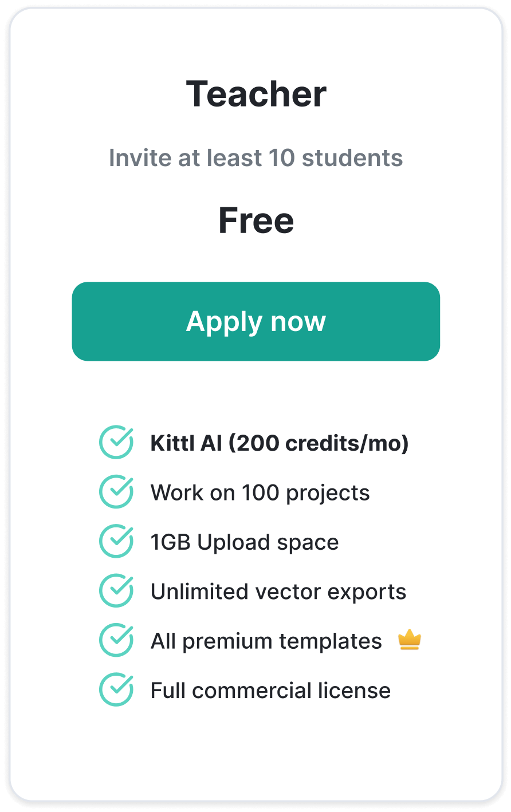Click Kittl AI (200 credits/mo) feature text
The width and height of the screenshot is (511, 812).
pyautogui.click(x=280, y=443)
